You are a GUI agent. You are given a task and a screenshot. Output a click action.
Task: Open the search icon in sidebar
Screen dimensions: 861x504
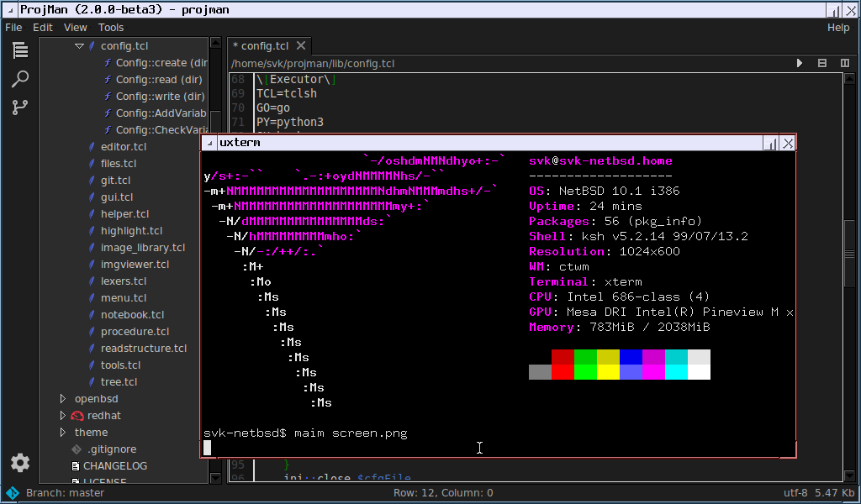click(20, 79)
